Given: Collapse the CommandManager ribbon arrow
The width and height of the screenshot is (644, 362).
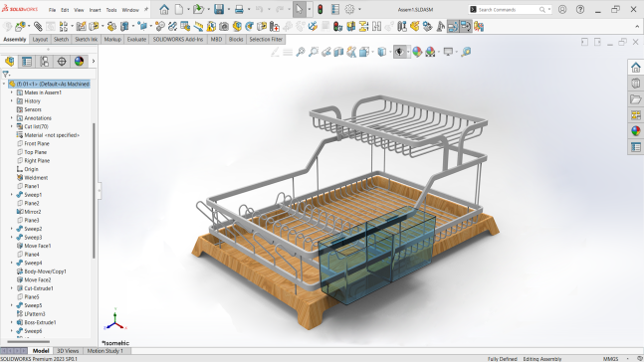Looking at the screenshot, I should (x=637, y=27).
